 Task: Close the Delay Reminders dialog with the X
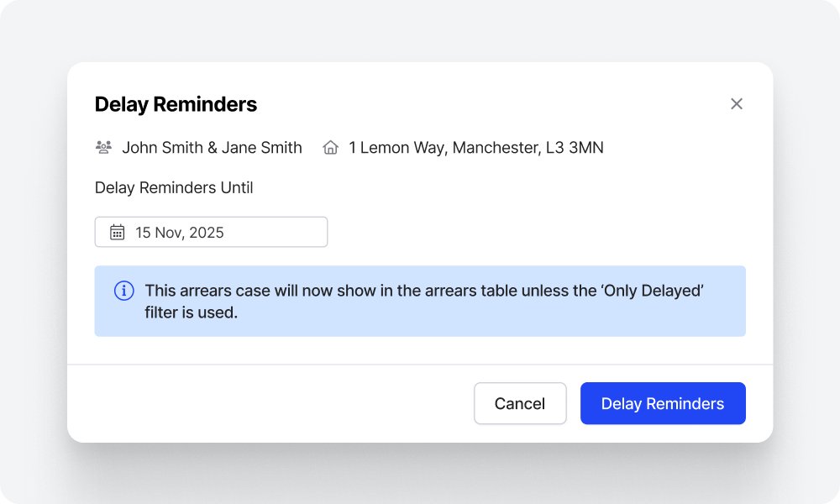pos(737,103)
